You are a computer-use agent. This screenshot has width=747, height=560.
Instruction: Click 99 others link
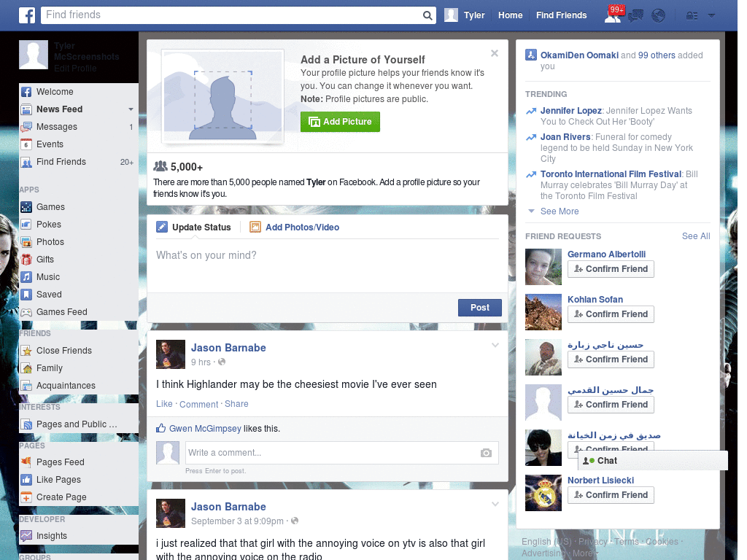pos(657,55)
